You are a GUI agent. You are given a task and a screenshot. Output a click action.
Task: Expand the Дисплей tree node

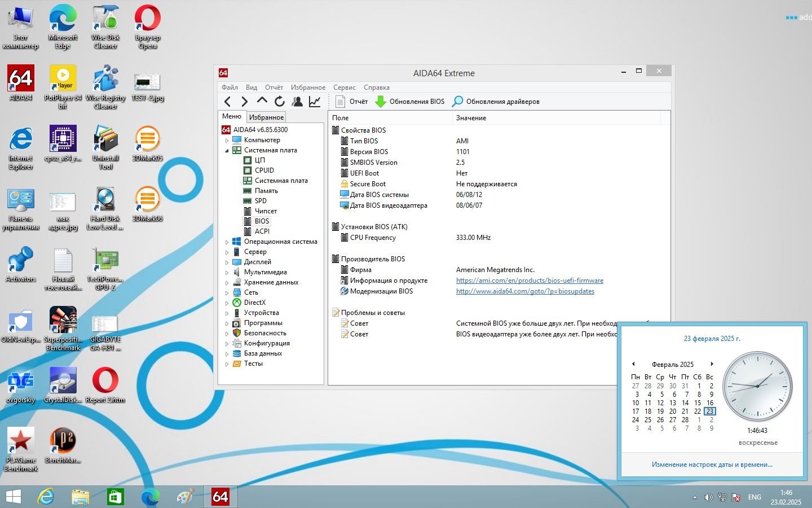(227, 262)
